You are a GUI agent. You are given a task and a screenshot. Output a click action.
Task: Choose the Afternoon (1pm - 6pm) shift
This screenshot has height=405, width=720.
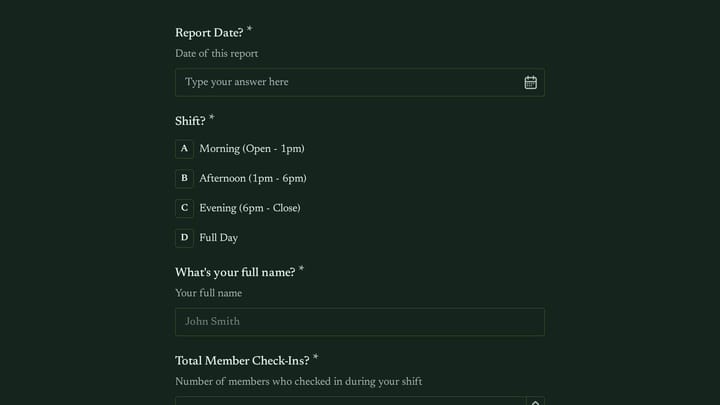tap(253, 179)
